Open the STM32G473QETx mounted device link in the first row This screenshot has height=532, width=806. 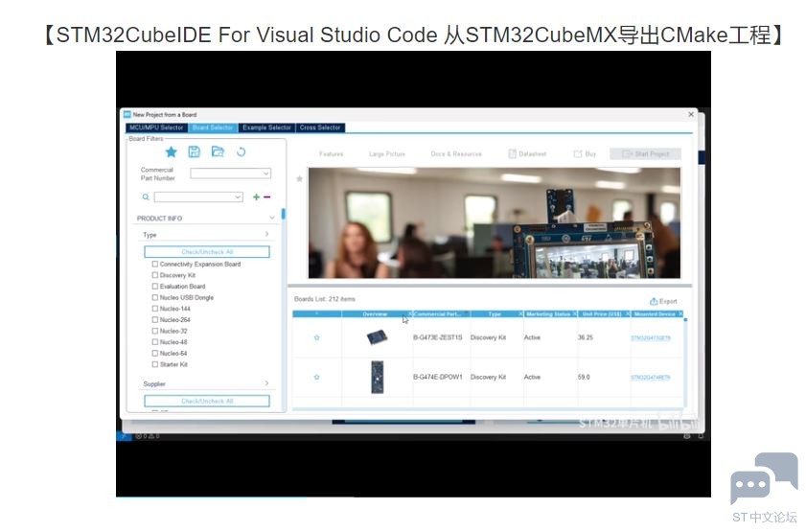651,338
